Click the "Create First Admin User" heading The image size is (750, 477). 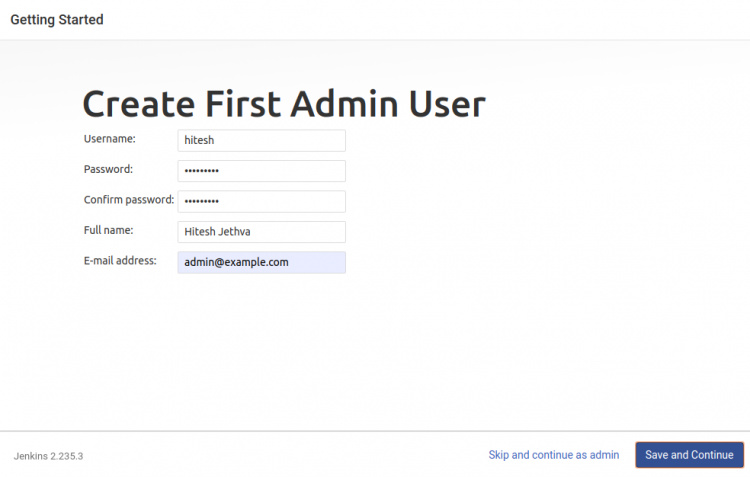click(x=283, y=104)
